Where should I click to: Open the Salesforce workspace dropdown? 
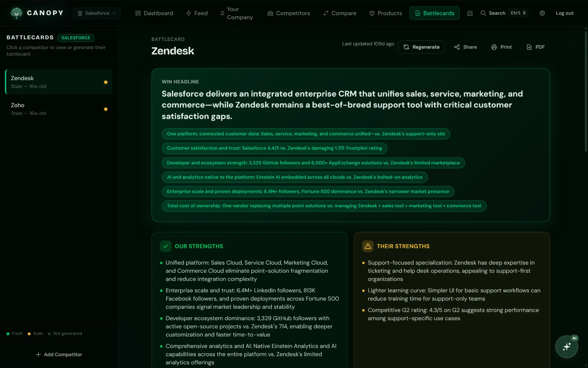[97, 13]
